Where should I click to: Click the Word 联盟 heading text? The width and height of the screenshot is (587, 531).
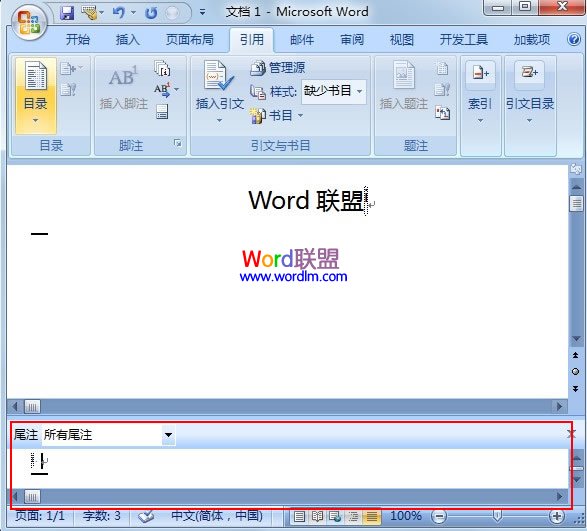pos(306,200)
